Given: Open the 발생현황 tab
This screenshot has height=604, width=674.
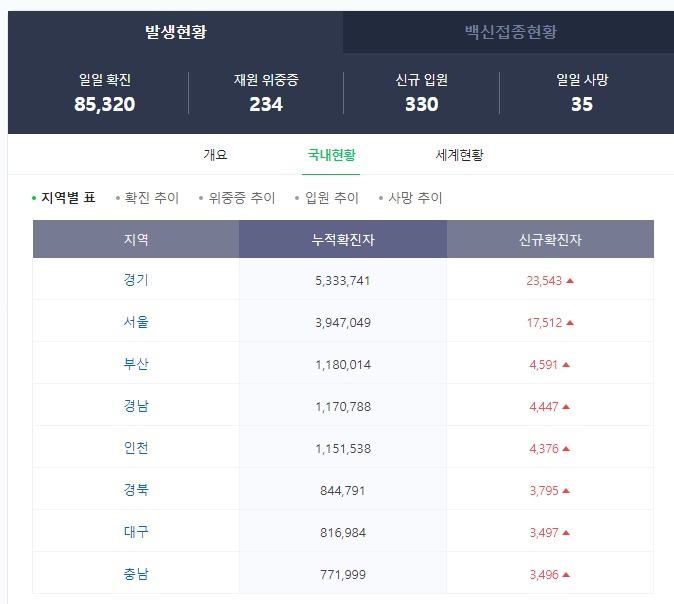Looking at the screenshot, I should pos(175,32).
